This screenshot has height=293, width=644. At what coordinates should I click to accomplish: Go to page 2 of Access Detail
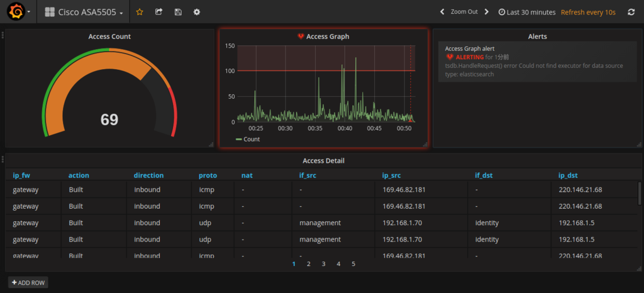click(x=308, y=264)
